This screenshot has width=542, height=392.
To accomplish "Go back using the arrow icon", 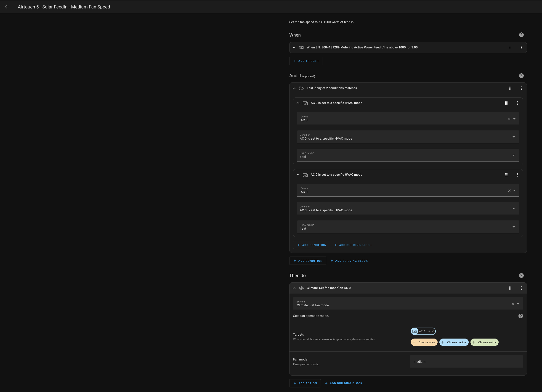I will [7, 7].
